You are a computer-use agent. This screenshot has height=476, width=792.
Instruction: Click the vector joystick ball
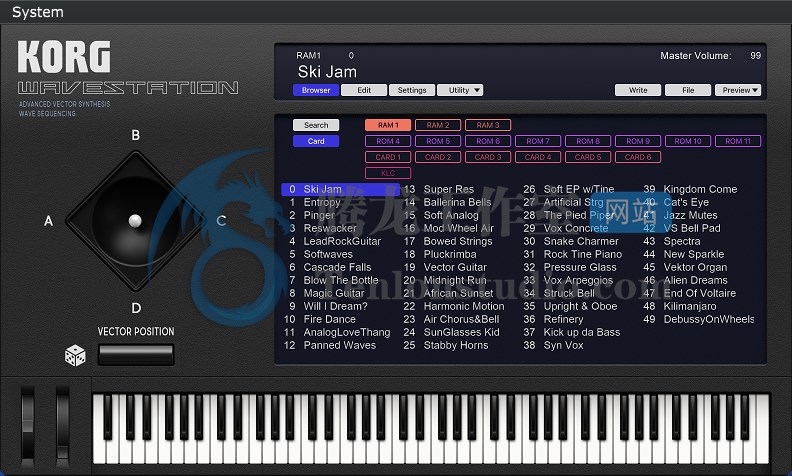point(135,221)
